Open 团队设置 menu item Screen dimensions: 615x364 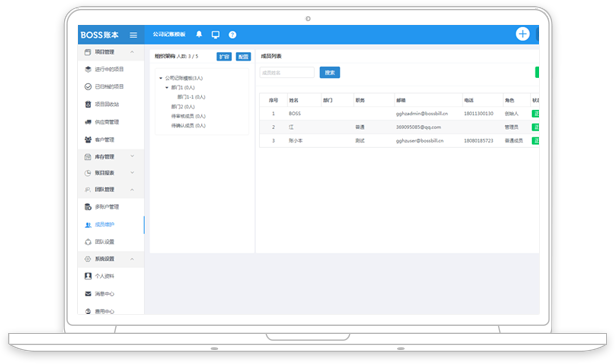tap(100, 242)
